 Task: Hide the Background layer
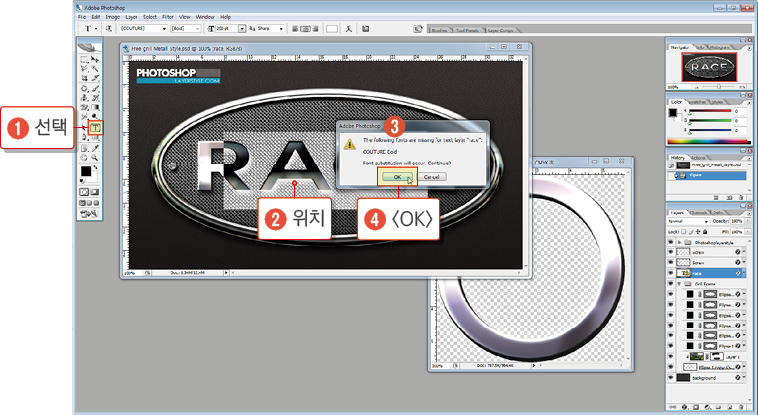tap(671, 377)
